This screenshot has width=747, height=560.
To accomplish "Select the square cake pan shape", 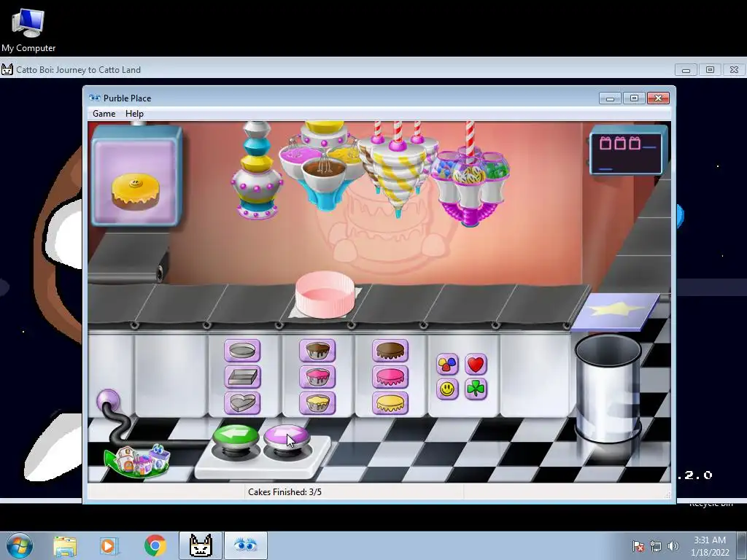I will (x=242, y=377).
